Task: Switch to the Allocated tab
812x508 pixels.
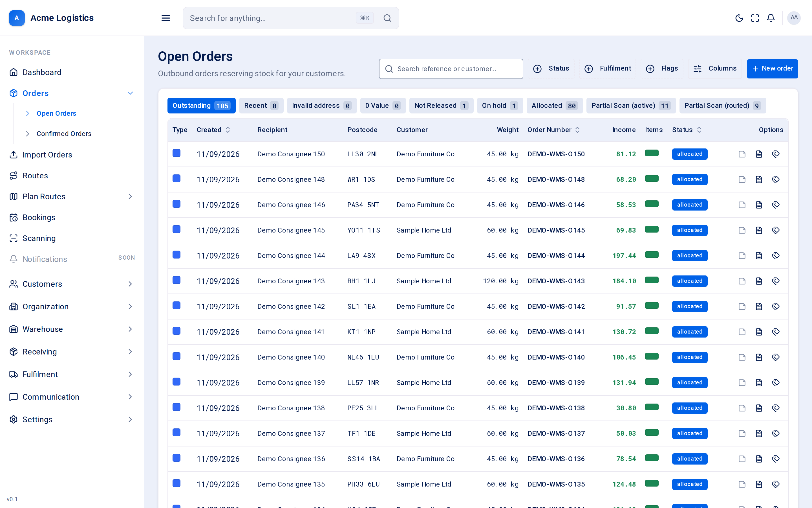Action: coord(554,106)
